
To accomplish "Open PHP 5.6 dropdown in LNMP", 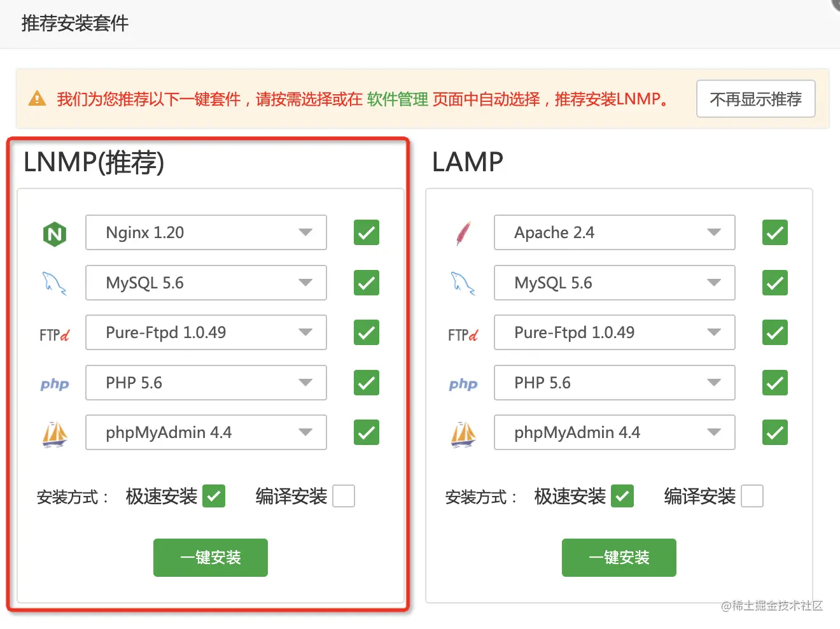I will [x=206, y=383].
